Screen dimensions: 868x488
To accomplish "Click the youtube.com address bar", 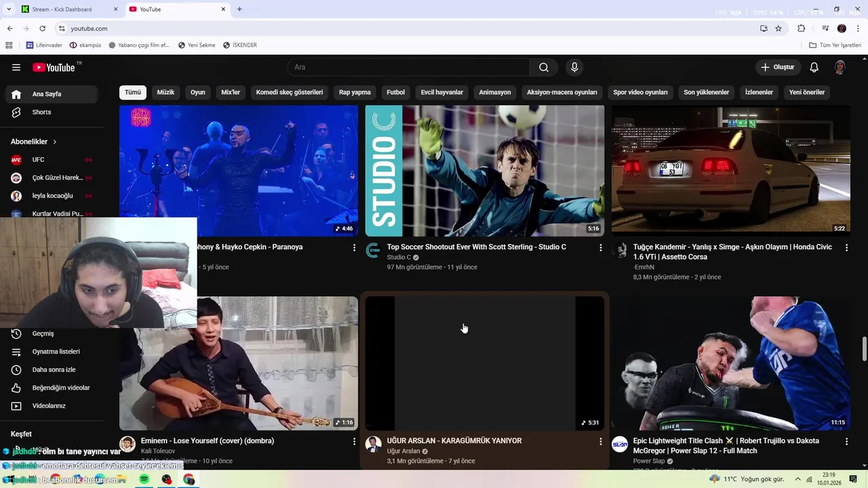I will (x=407, y=28).
